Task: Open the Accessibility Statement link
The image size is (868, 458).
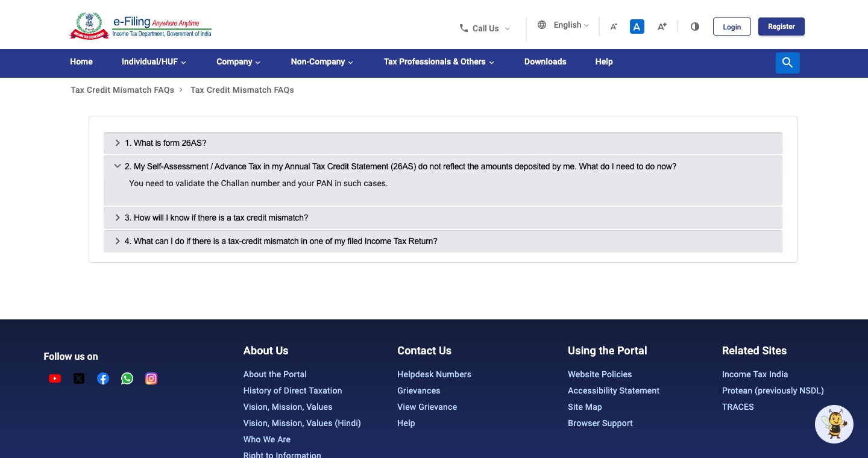Action: click(614, 391)
